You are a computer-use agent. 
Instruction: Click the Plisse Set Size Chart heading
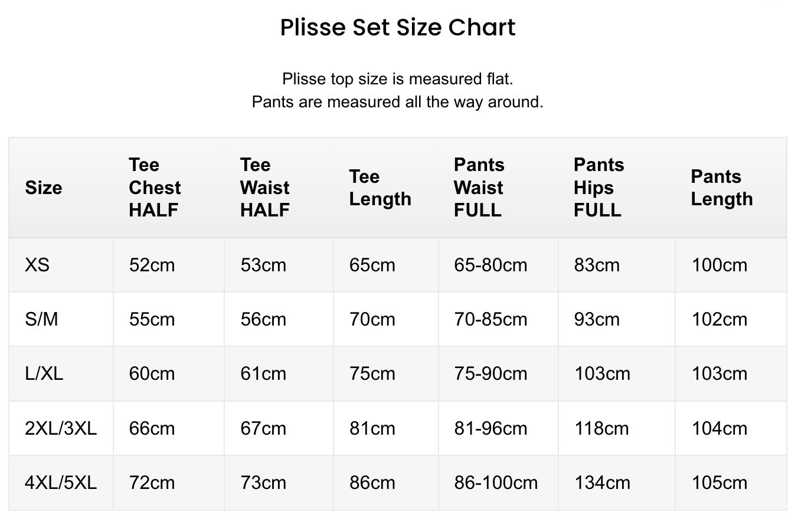click(x=398, y=28)
